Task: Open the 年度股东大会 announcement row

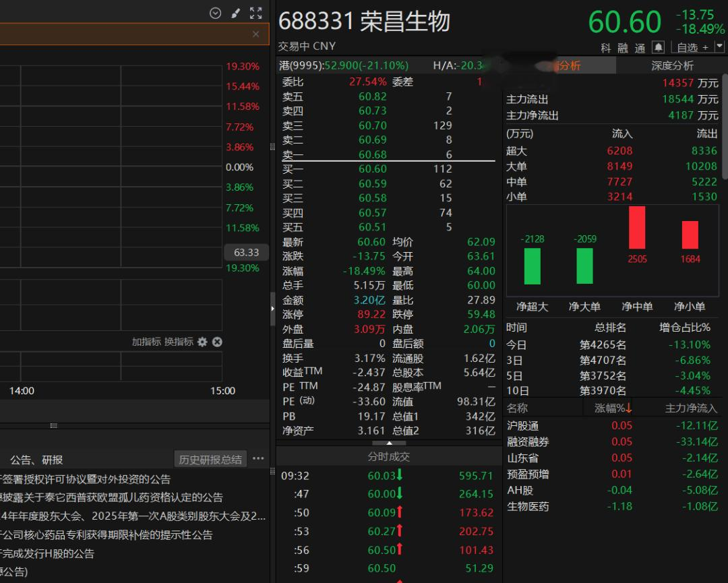Action: point(133,516)
